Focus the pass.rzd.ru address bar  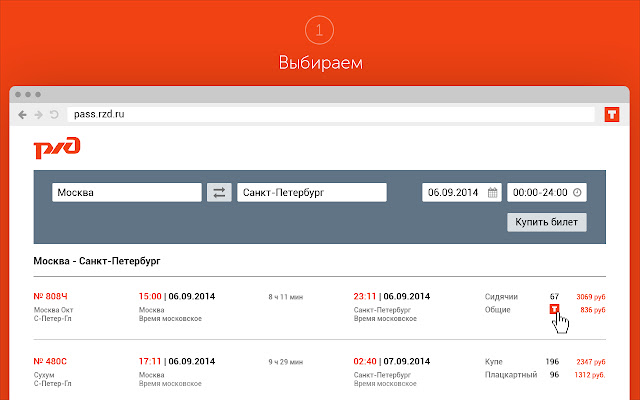[x=331, y=114]
